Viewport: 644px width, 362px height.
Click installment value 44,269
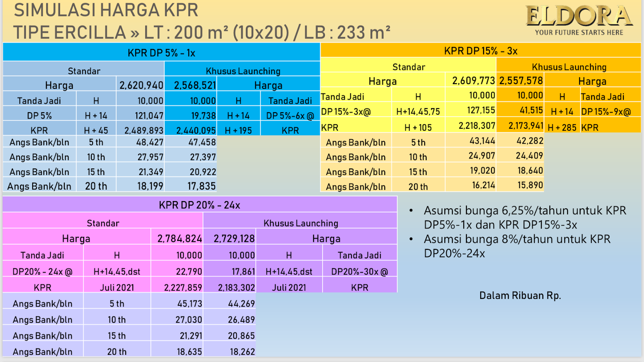coord(242,304)
